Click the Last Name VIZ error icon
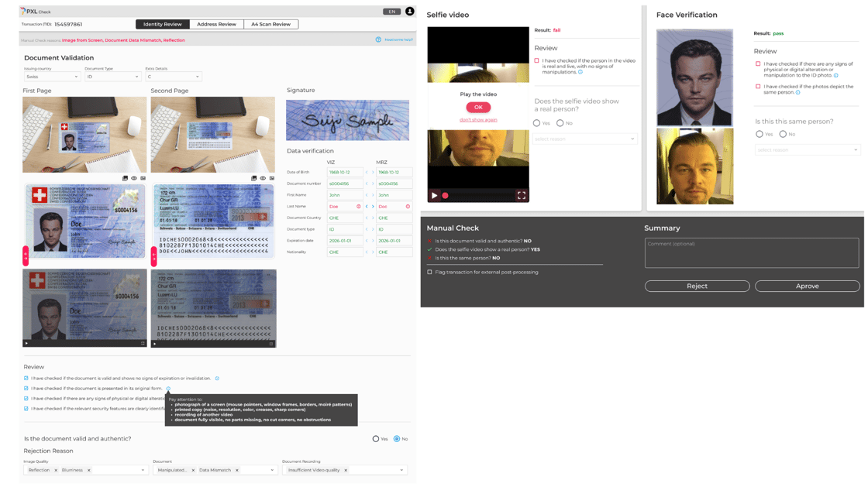 tap(358, 207)
